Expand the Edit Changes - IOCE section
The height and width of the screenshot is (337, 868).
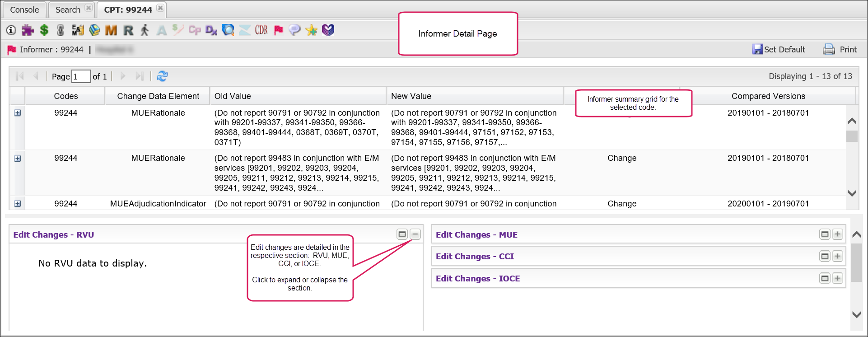pyautogui.click(x=837, y=278)
